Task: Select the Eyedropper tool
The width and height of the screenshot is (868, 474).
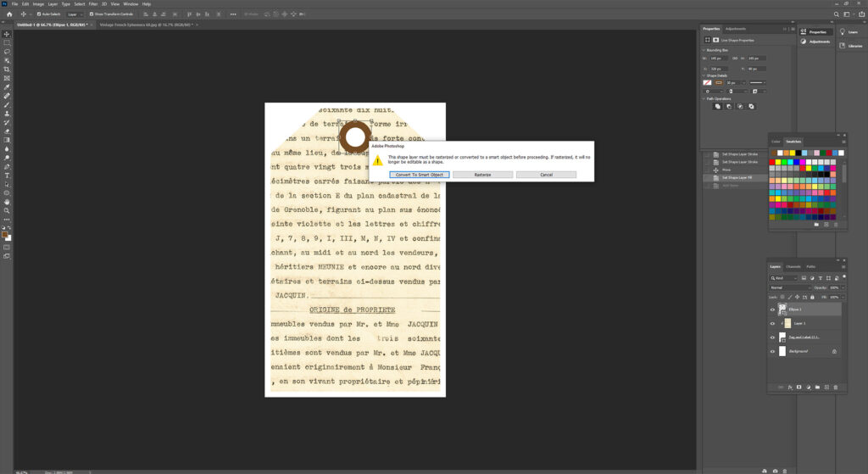Action: pos(7,87)
